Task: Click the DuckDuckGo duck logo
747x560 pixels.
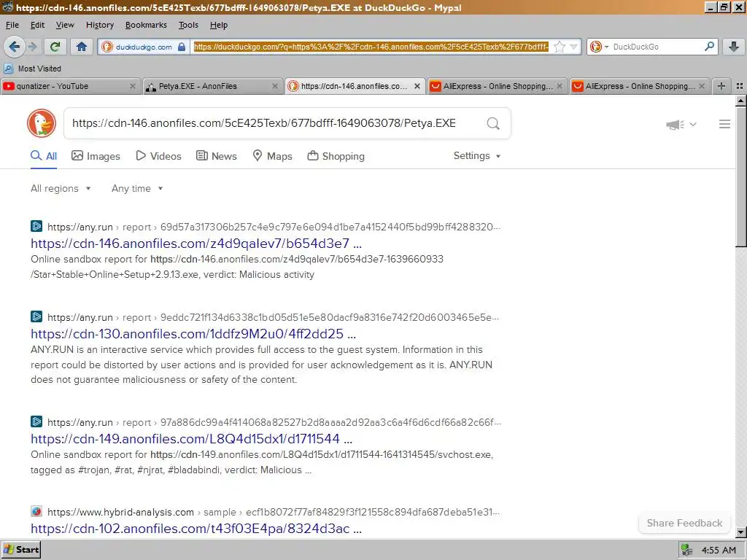Action: pos(42,123)
